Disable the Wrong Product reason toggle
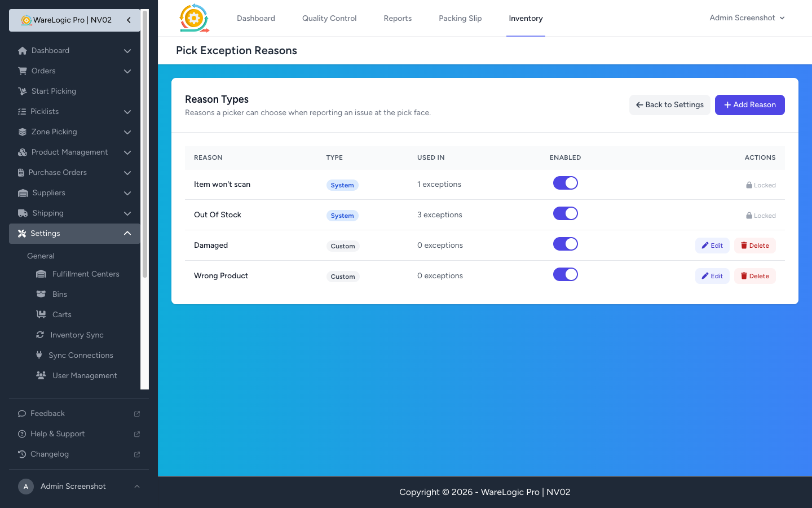This screenshot has height=508, width=812. (566, 274)
